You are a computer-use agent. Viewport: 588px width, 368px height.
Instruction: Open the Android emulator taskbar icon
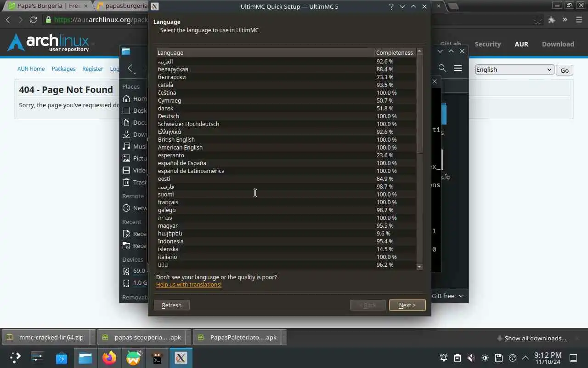click(133, 357)
